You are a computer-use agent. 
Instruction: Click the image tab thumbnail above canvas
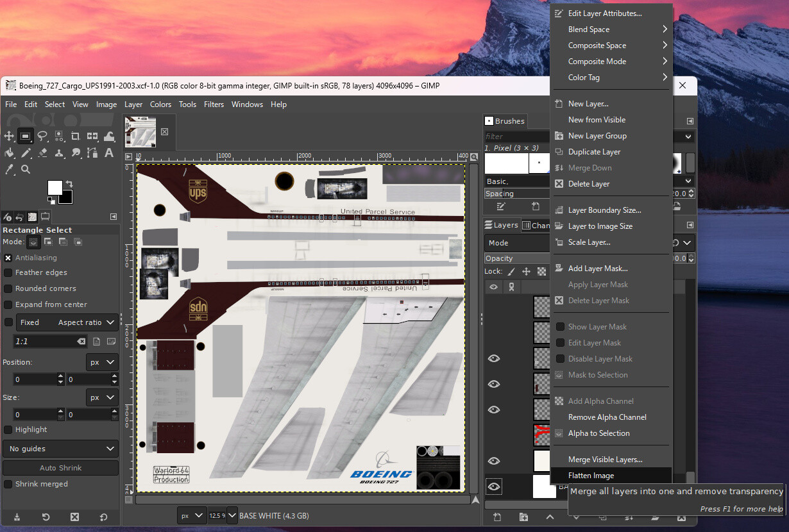pos(140,131)
